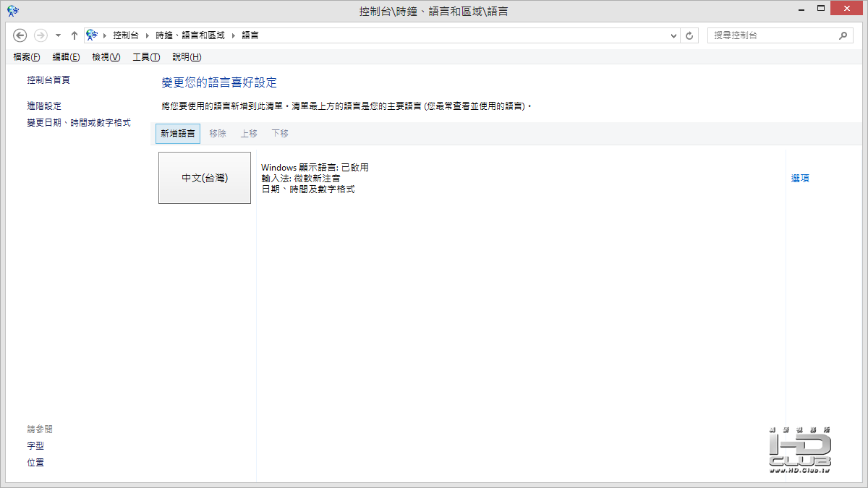
Task: Refresh the current control panel page
Action: point(690,35)
